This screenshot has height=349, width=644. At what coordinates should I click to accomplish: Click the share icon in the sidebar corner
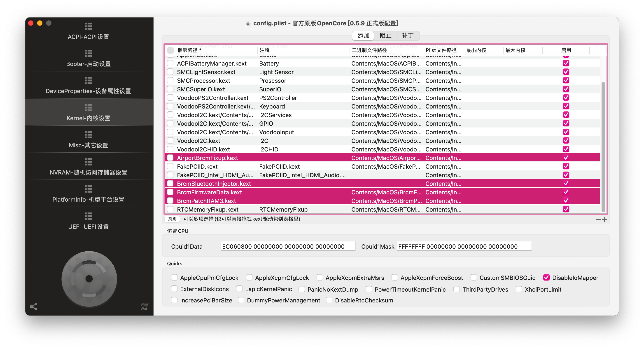tap(33, 307)
